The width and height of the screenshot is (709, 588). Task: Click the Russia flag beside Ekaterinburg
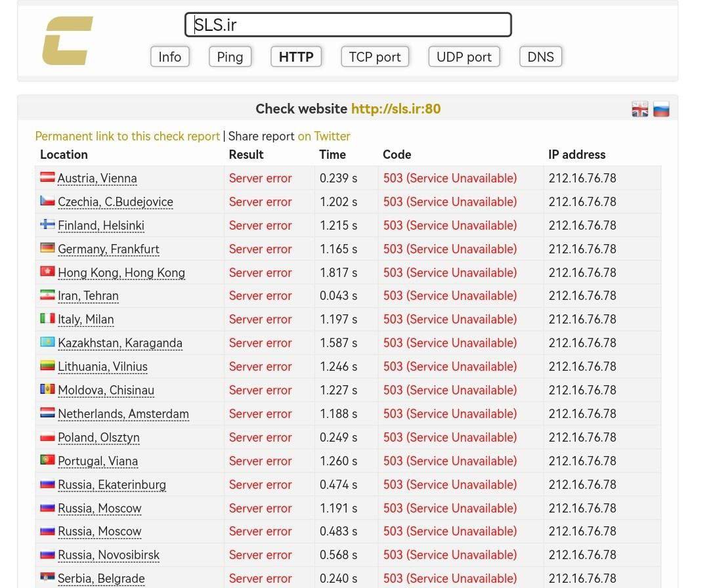pyautogui.click(x=47, y=484)
